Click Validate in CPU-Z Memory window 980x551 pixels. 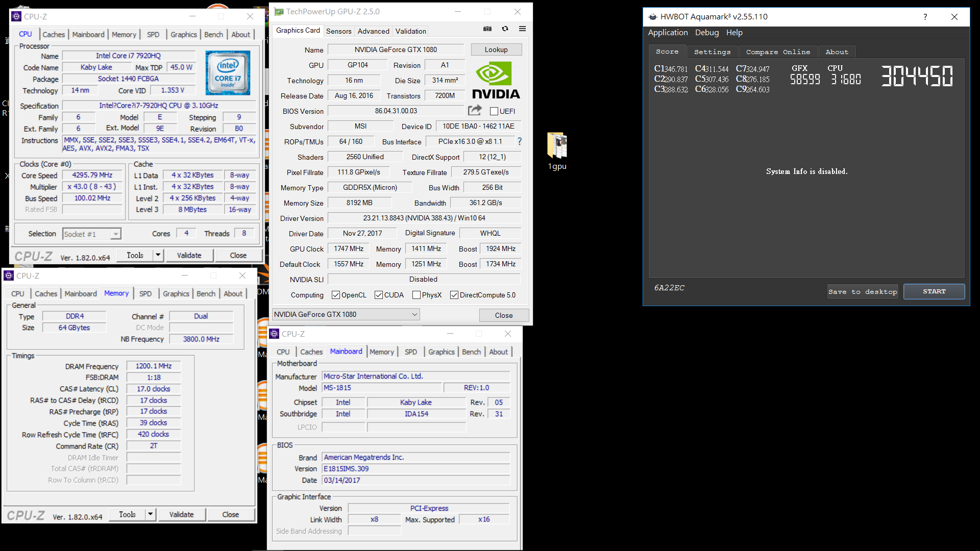click(181, 514)
